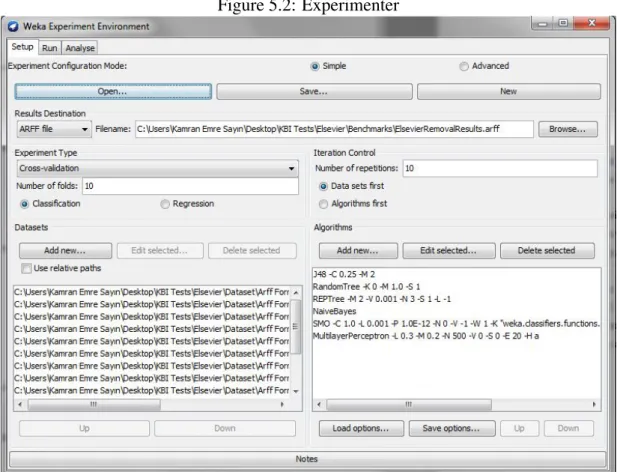Click algorithms horizontal scroll left arrow
Viewport: 617px width, 472px height.
pyautogui.click(x=319, y=404)
